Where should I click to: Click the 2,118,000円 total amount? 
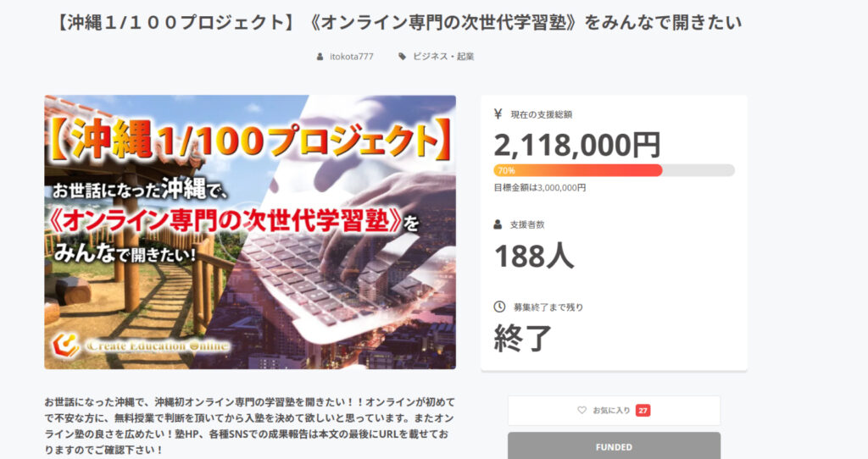576,145
